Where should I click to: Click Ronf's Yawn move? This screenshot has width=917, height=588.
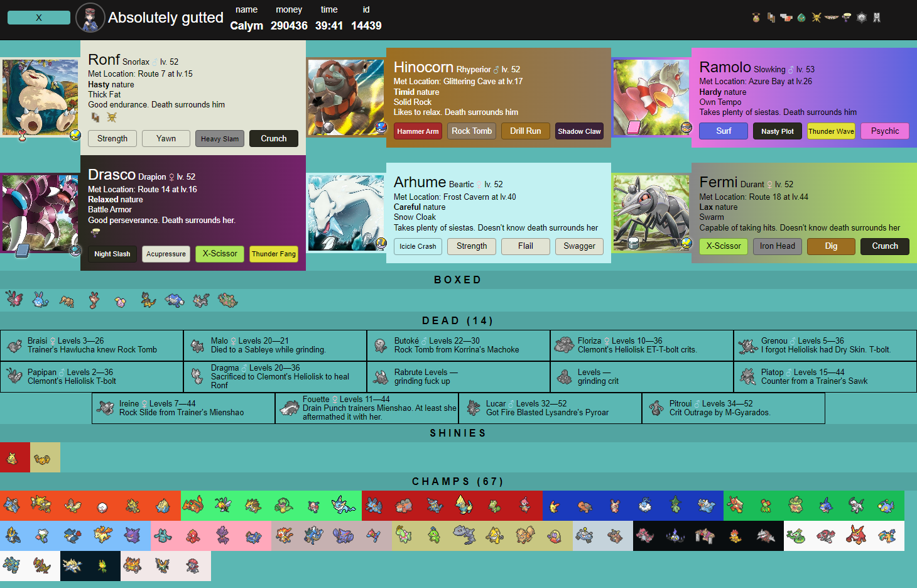pyautogui.click(x=166, y=138)
